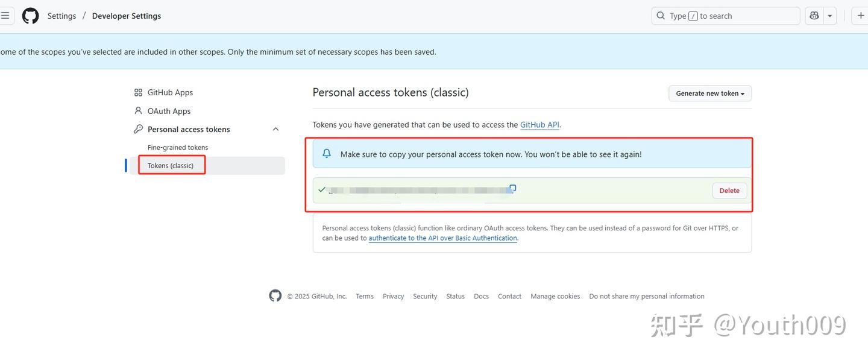868x360 pixels.
Task: Click the plus create-new icon
Action: [861, 16]
